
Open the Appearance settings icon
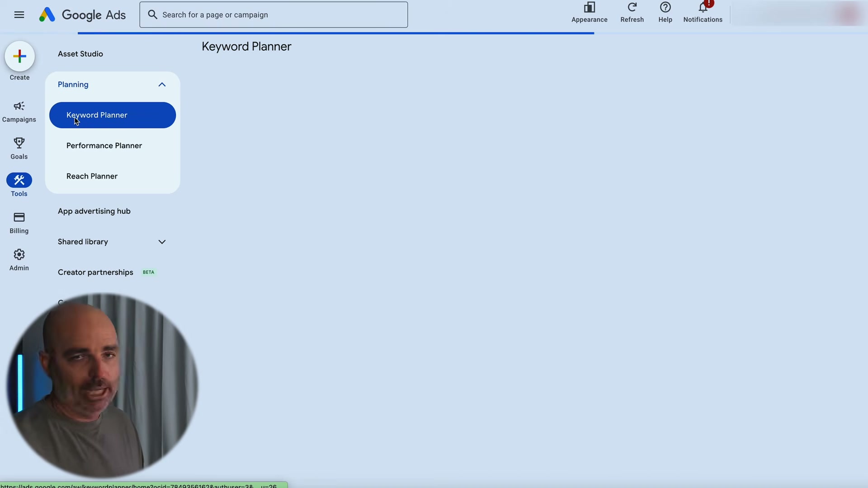[x=589, y=8]
